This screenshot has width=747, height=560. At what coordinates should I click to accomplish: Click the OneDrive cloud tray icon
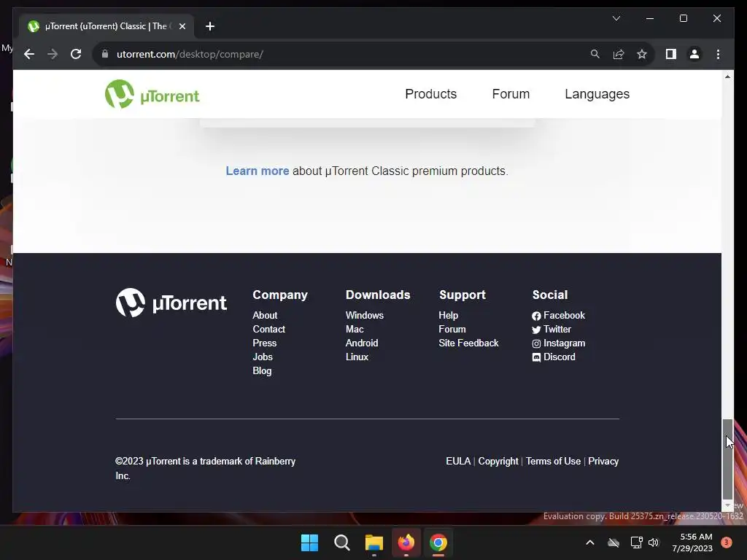pos(613,542)
